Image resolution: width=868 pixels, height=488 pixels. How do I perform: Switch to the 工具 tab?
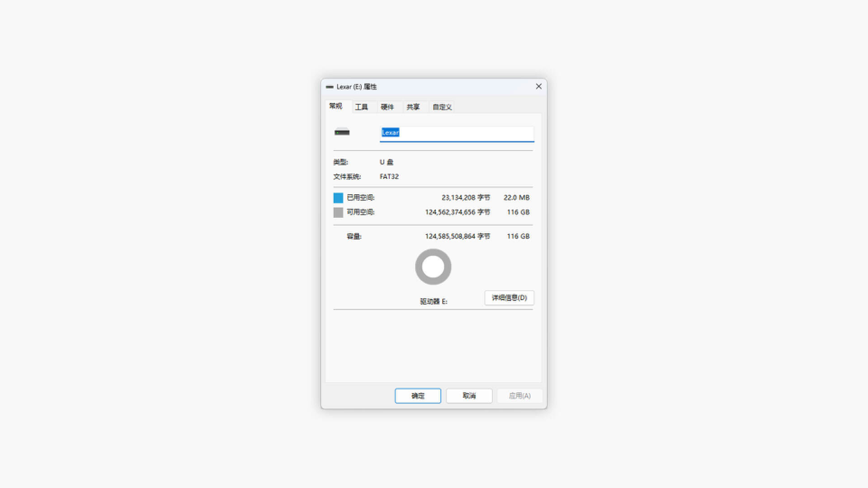(362, 107)
